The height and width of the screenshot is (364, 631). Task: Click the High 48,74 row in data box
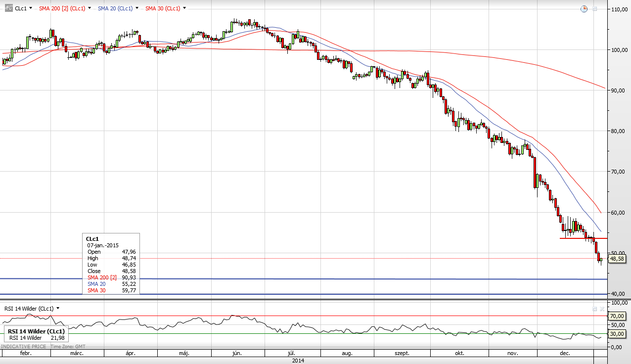(111, 258)
